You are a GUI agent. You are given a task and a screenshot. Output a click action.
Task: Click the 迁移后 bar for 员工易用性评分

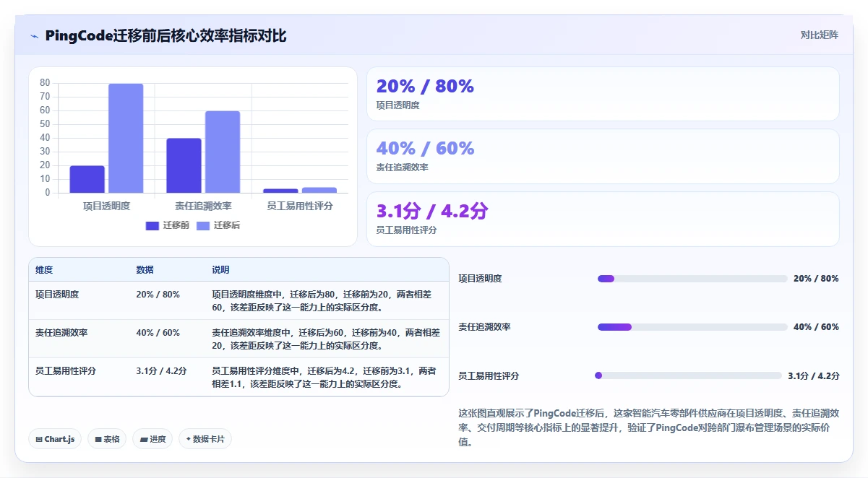[x=319, y=190]
